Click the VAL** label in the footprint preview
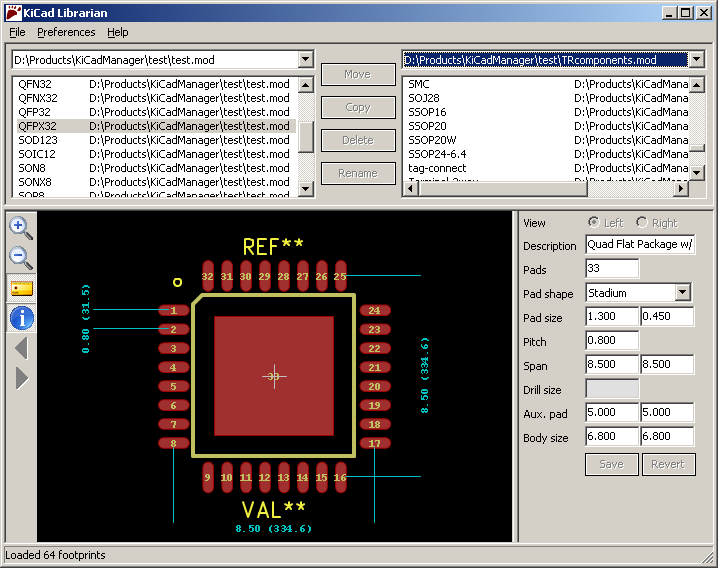 tap(273, 510)
